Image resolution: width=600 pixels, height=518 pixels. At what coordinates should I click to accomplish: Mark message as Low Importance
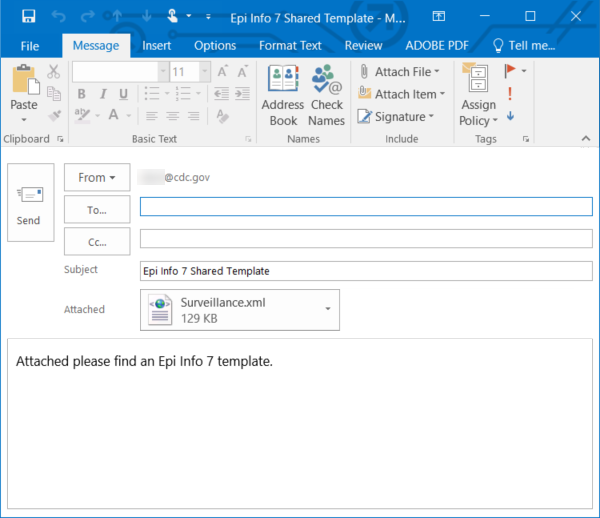(511, 116)
